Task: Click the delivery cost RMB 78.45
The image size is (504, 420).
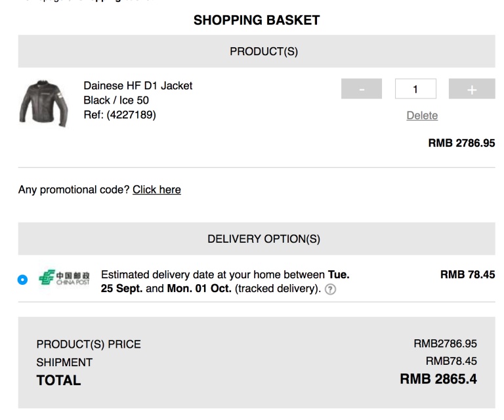Action: pyautogui.click(x=467, y=275)
